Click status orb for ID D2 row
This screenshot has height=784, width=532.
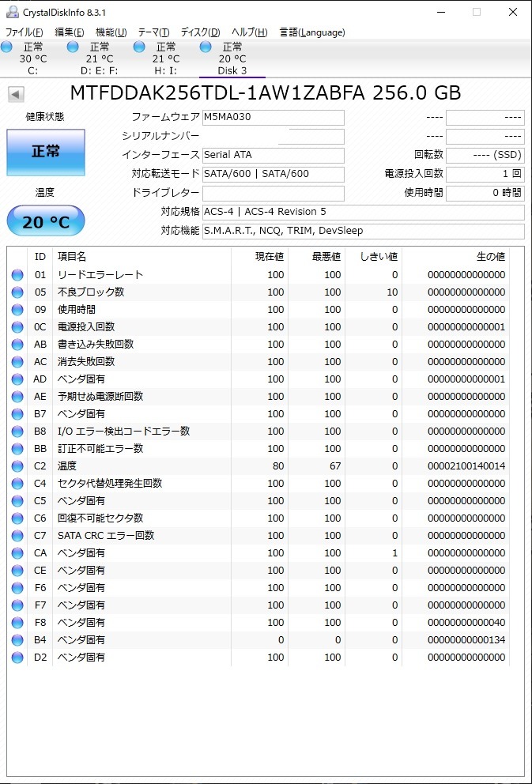pos(17,658)
